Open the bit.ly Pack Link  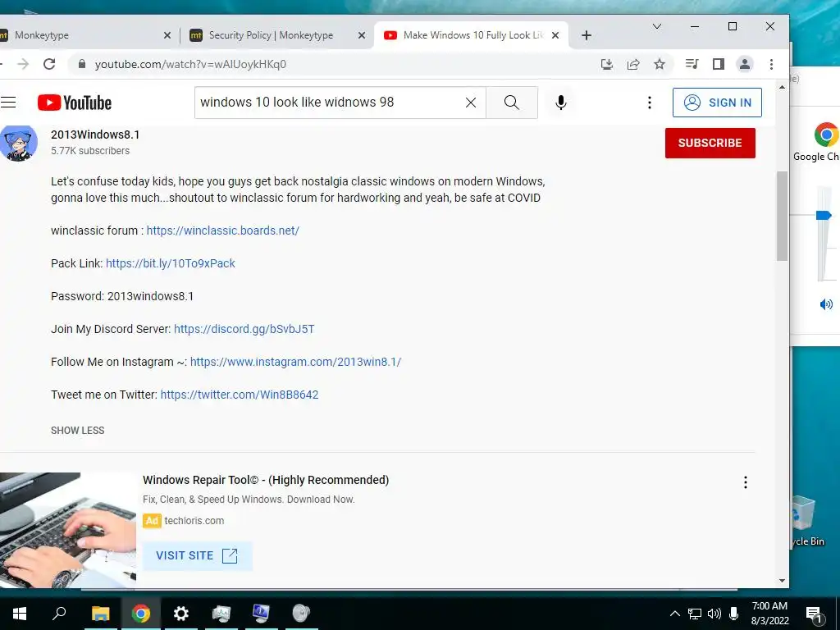[171, 263]
